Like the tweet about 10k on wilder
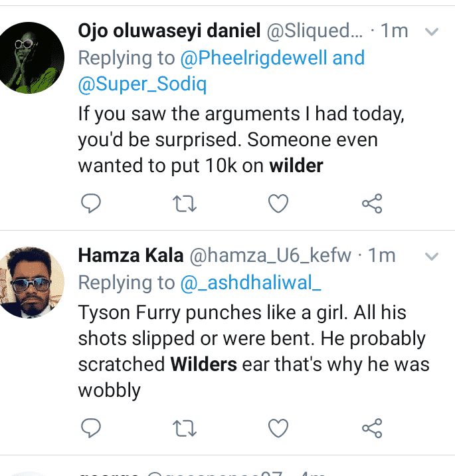 279,203
